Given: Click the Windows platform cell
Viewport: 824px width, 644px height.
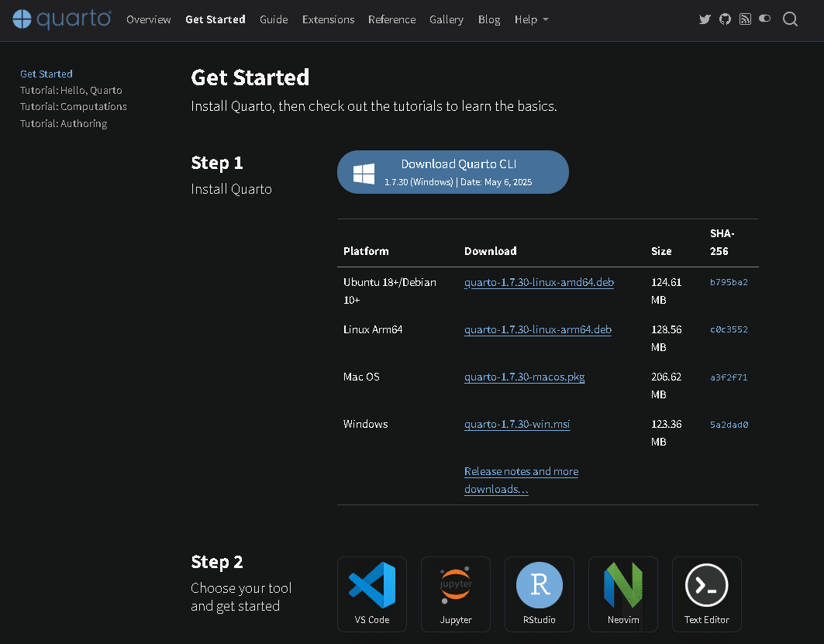Looking at the screenshot, I should pyautogui.click(x=366, y=424).
